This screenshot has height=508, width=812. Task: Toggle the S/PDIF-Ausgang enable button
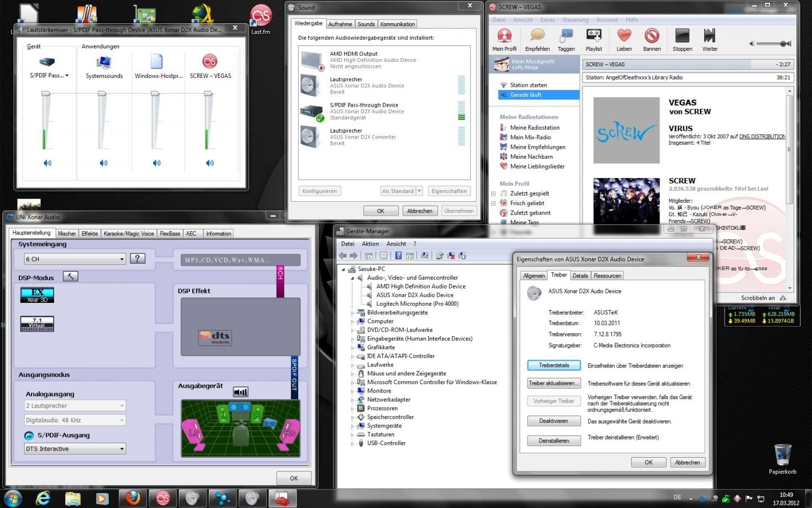29,436
